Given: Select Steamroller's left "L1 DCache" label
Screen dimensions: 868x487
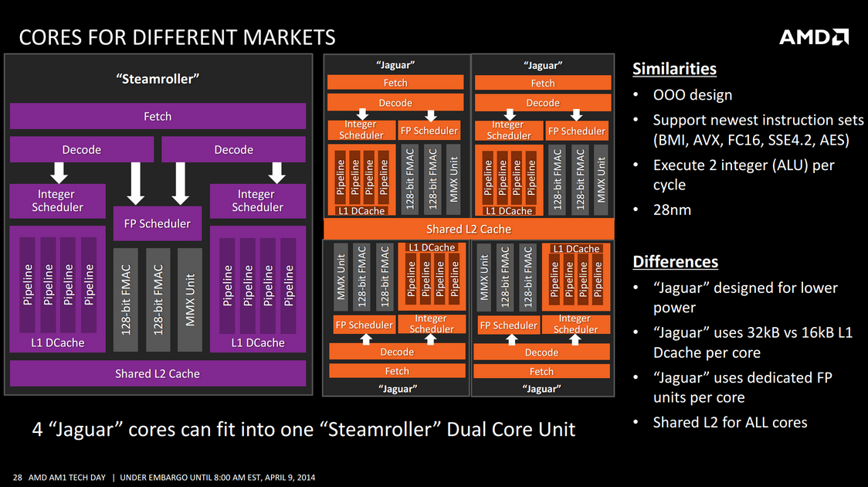Looking at the screenshot, I should (58, 342).
